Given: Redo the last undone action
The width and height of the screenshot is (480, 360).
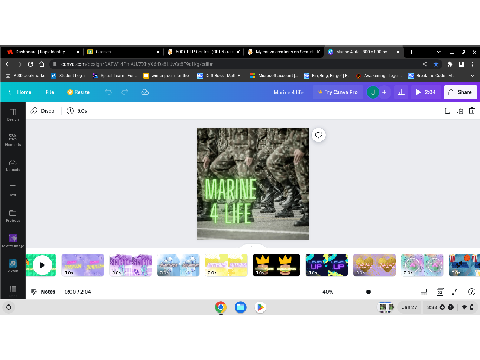Looking at the screenshot, I should pyautogui.click(x=125, y=92).
